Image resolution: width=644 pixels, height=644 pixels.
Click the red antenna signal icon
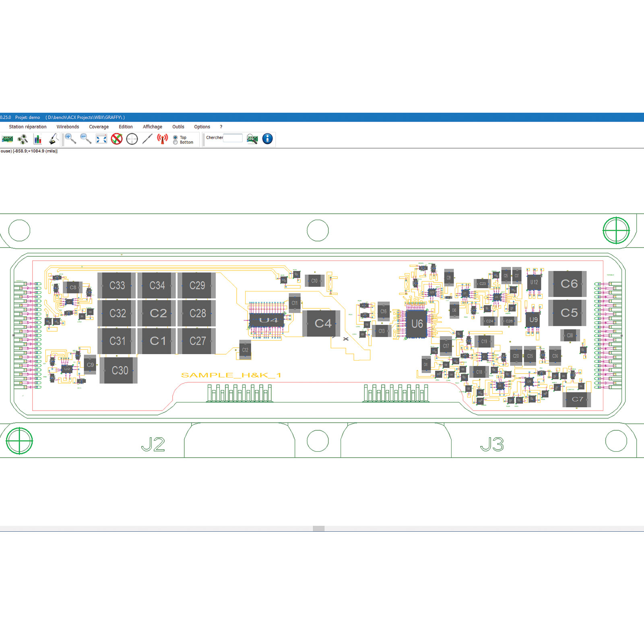pos(162,139)
